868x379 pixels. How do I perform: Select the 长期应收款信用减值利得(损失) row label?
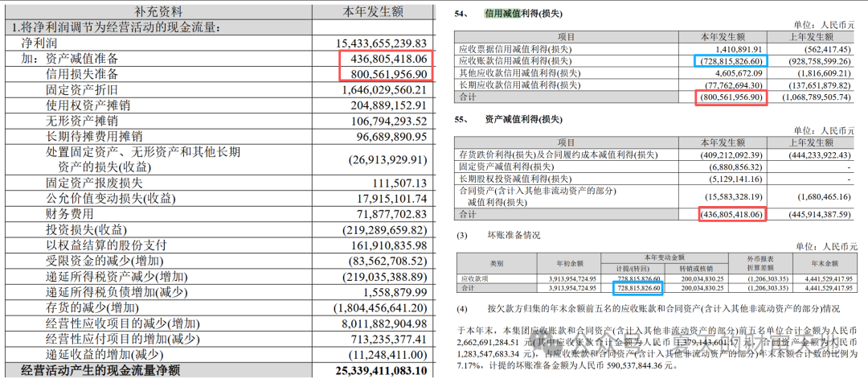coord(522,84)
